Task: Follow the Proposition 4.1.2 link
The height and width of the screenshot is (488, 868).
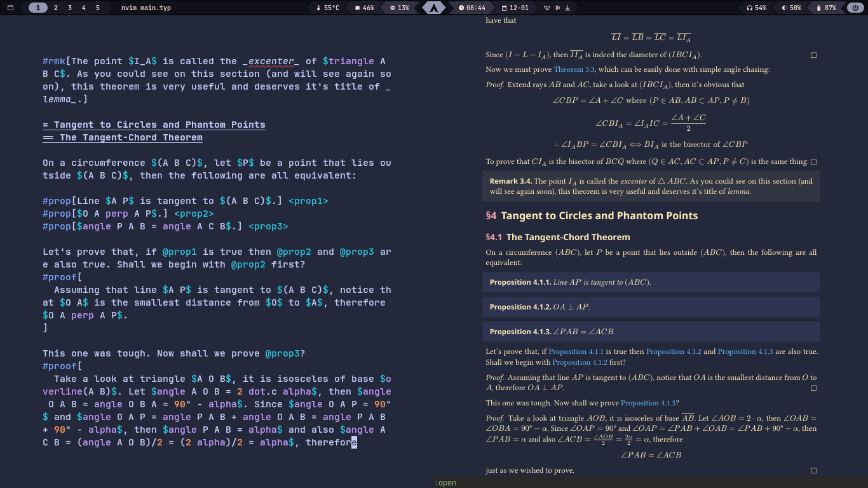Action: (674, 351)
